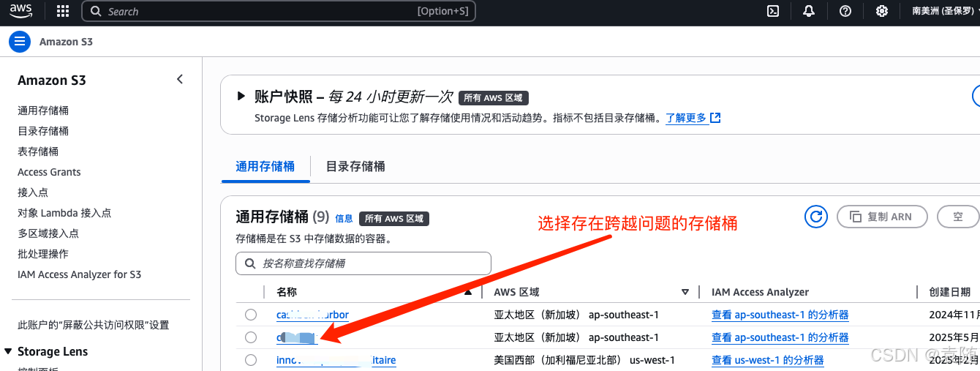Open the AWS services grid menu

(x=63, y=11)
